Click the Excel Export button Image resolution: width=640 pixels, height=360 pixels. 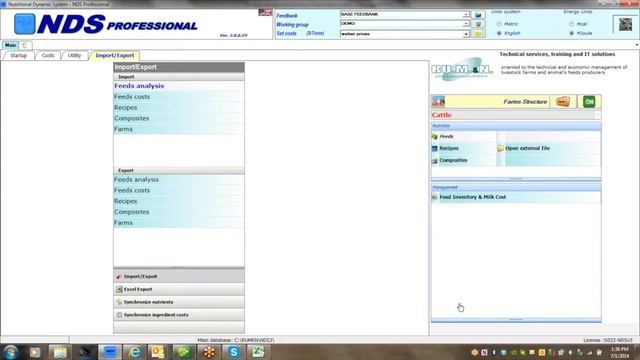click(x=179, y=289)
